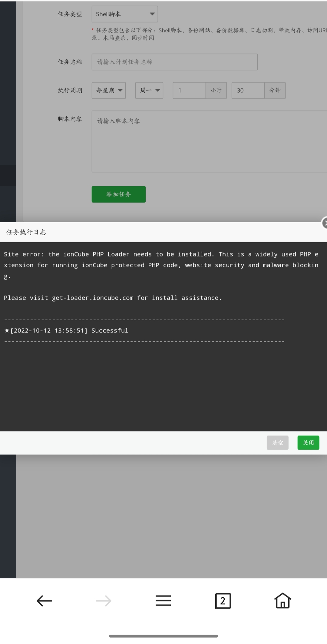This screenshot has width=327, height=644.
Task: Click the 脚本内容 script content textarea
Action: (209, 141)
